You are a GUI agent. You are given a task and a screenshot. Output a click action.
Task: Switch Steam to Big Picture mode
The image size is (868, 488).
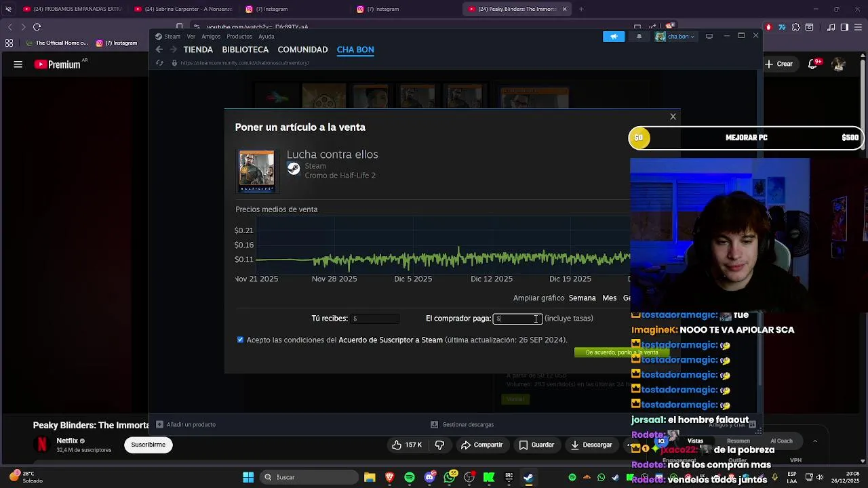(709, 37)
